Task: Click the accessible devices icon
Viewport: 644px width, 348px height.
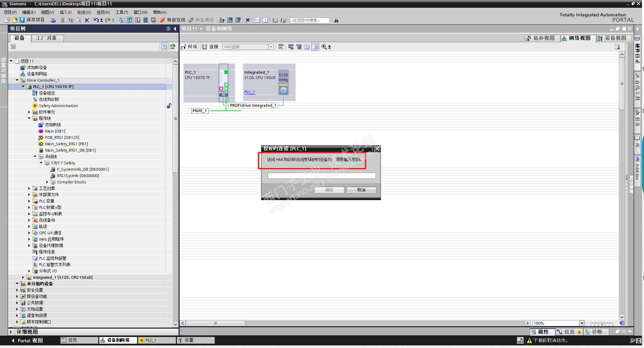Action: (x=222, y=20)
